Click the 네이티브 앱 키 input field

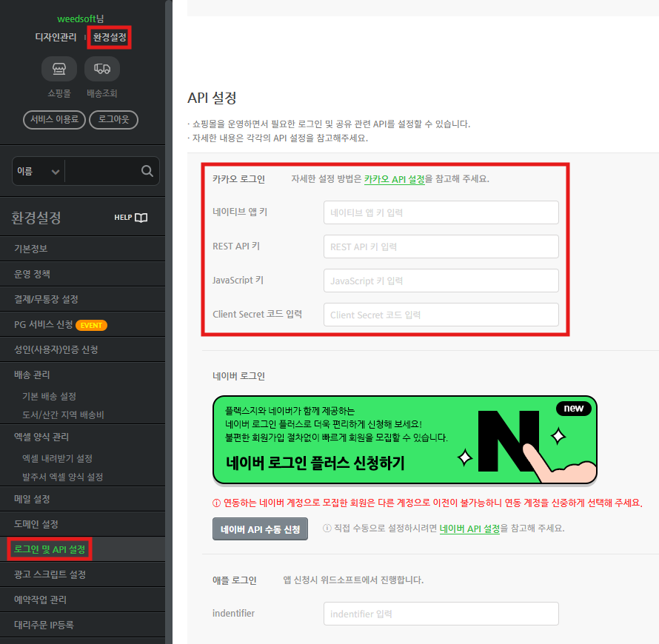coord(441,212)
